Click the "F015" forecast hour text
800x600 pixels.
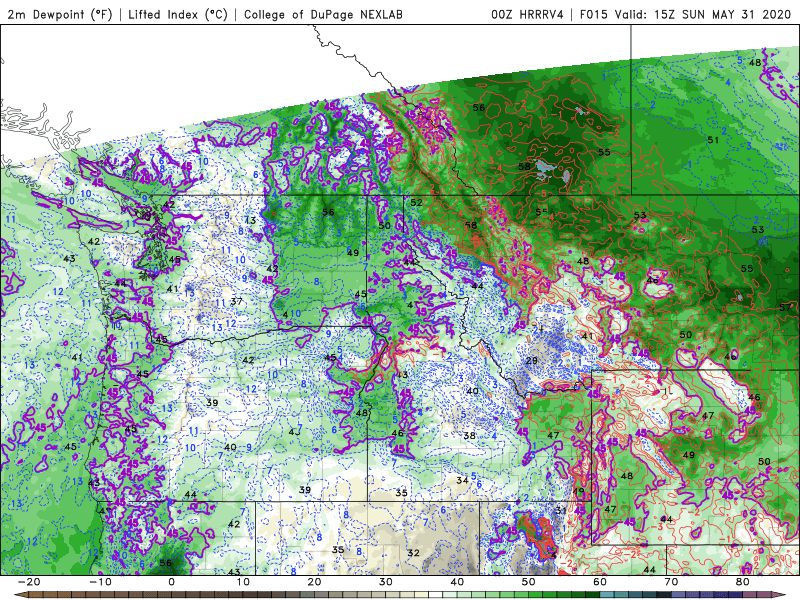coord(593,14)
